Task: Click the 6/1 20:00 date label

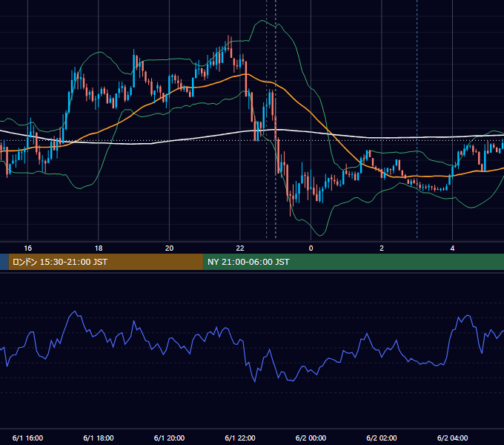Action: tap(169, 438)
